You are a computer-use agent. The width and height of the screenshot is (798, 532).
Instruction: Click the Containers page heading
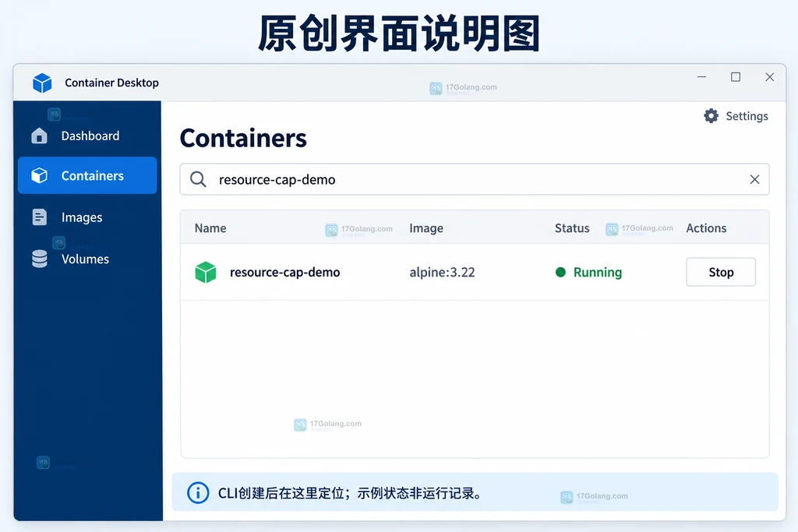point(243,139)
